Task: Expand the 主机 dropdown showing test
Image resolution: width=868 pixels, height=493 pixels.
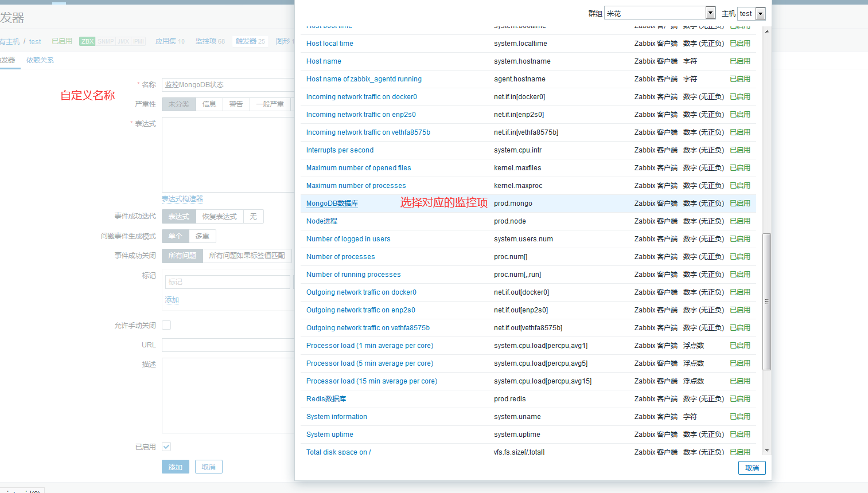Action: [x=760, y=14]
